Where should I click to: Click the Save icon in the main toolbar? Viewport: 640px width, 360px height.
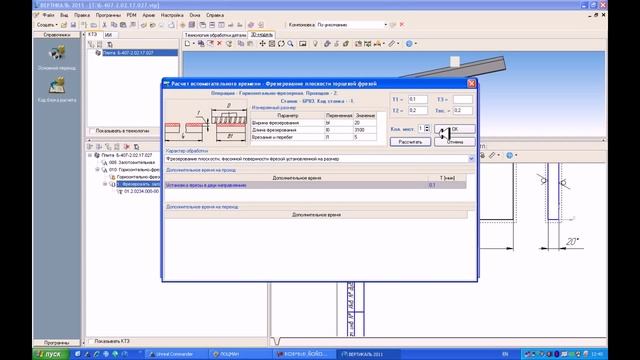[x=73, y=25]
